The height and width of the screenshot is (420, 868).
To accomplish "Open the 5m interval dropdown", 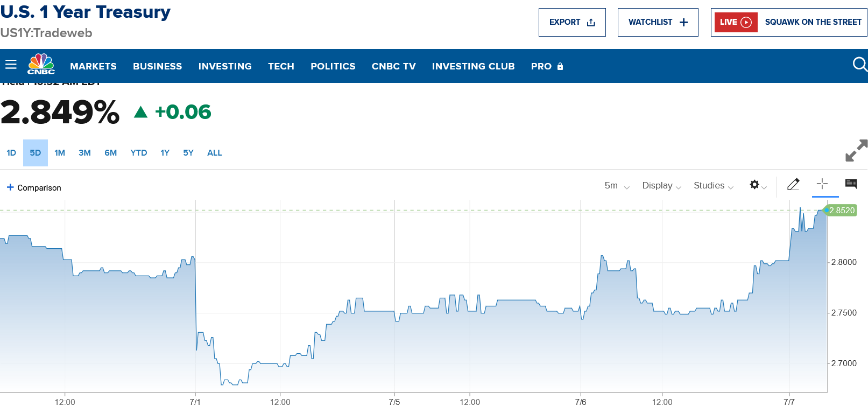I will pyautogui.click(x=617, y=186).
